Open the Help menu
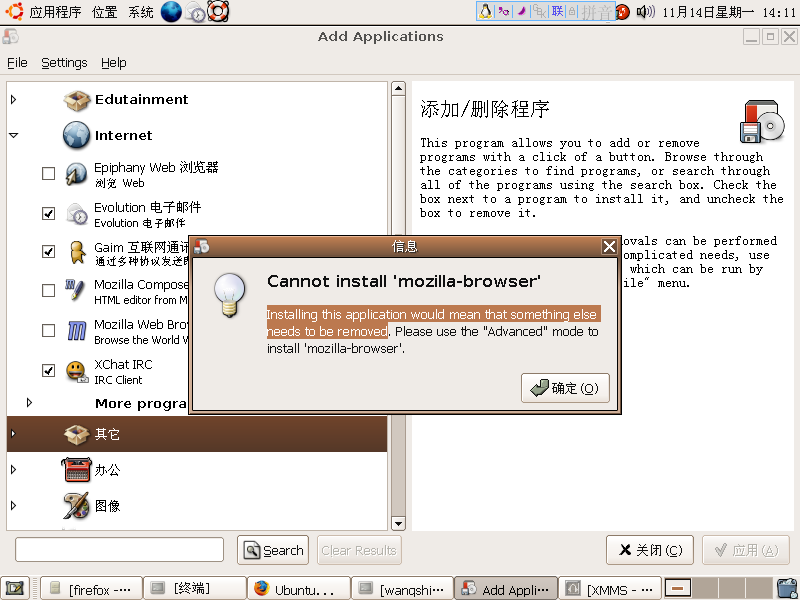The height and width of the screenshot is (600, 800). click(x=113, y=63)
